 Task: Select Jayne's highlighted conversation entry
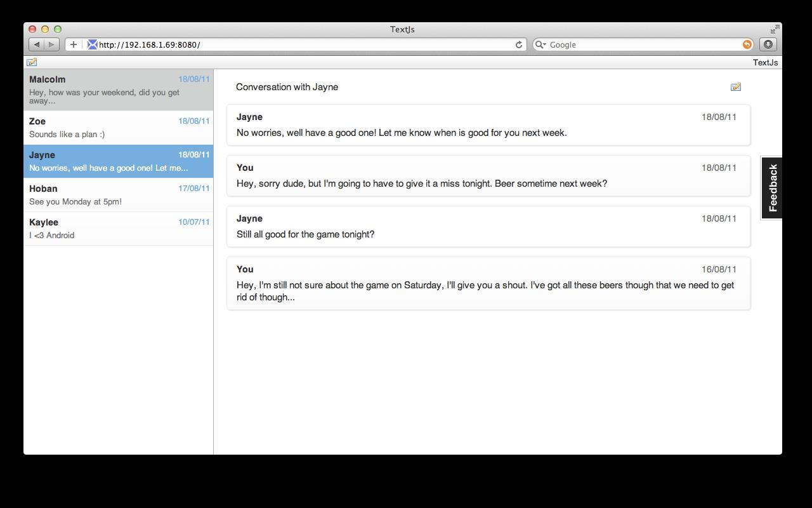[x=119, y=161]
